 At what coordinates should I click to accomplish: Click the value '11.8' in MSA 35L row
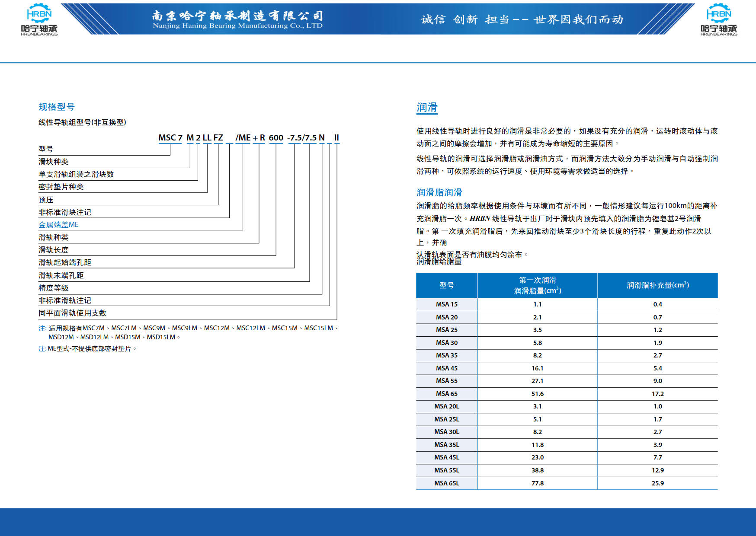[x=538, y=445]
